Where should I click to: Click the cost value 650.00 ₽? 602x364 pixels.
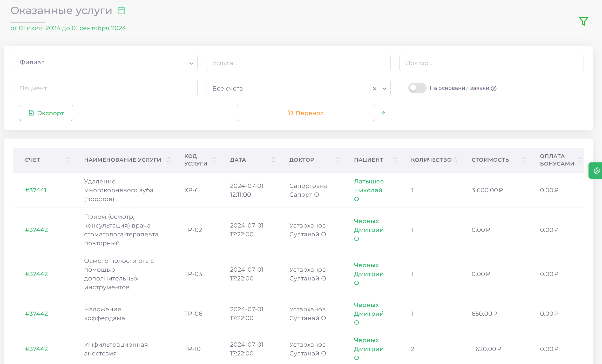point(484,314)
